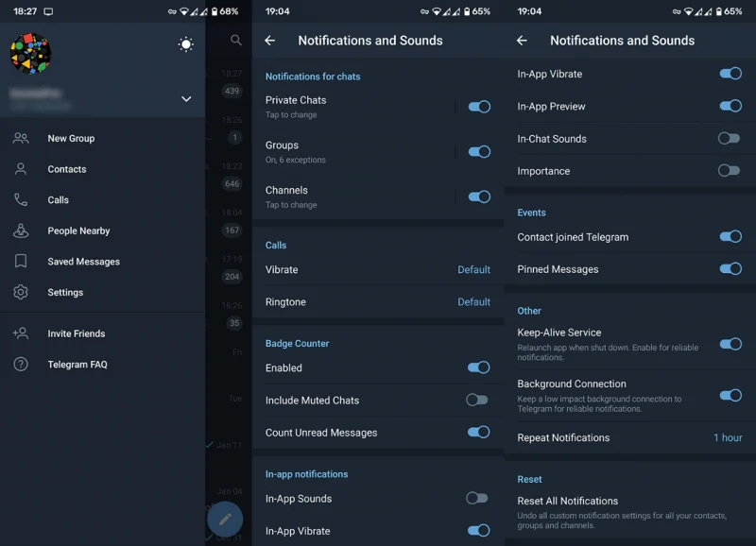The image size is (756, 546).
Task: Open Groups notification exceptions settings
Action: pyautogui.click(x=354, y=152)
